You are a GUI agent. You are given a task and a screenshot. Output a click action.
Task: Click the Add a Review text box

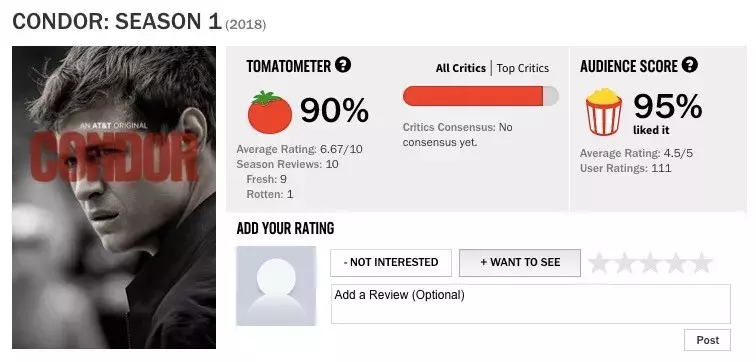[x=530, y=304]
